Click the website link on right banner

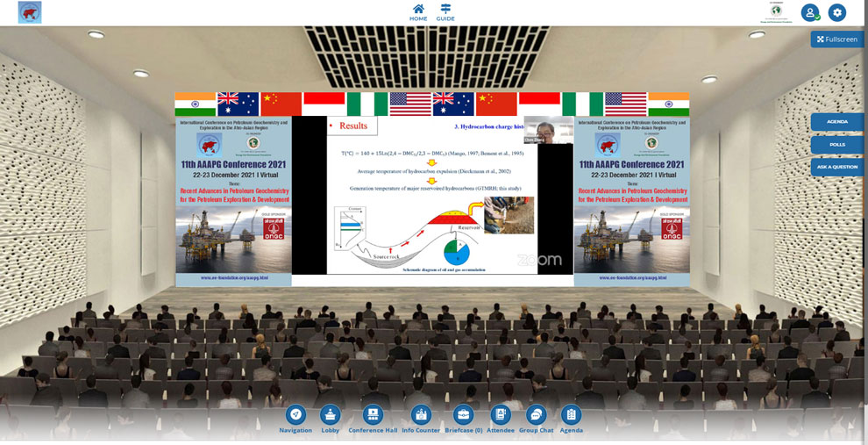tap(633, 277)
